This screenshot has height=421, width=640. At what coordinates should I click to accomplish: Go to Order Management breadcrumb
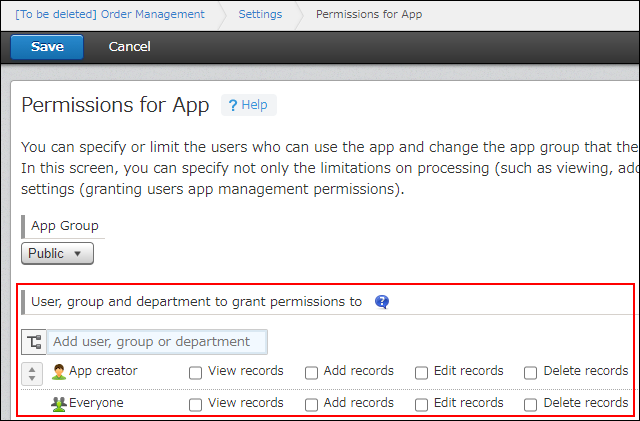coord(110,15)
